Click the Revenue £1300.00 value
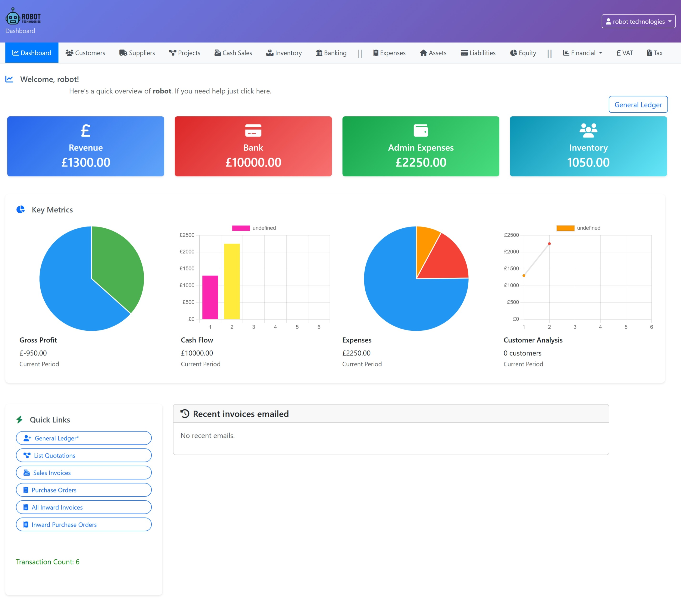681x616 pixels. coord(86,162)
